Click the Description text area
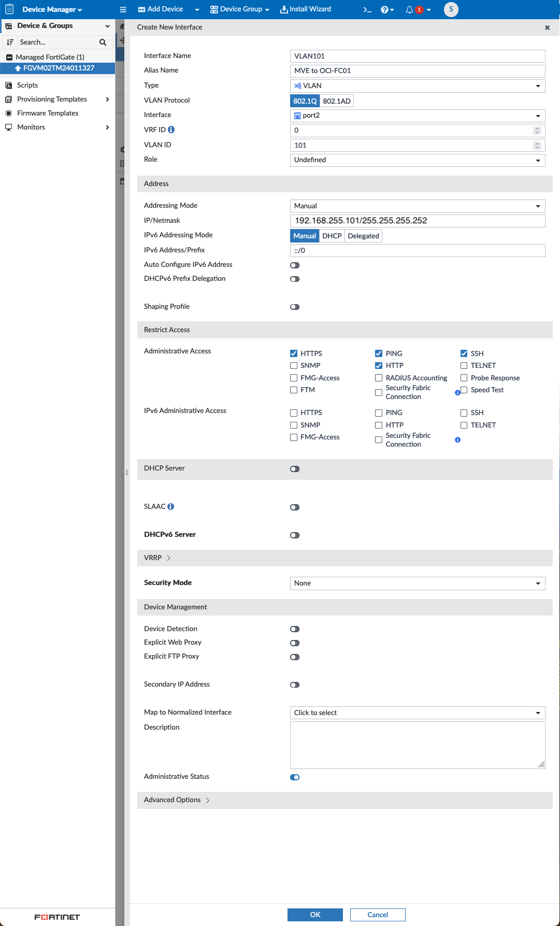The image size is (560, 926). (x=417, y=745)
